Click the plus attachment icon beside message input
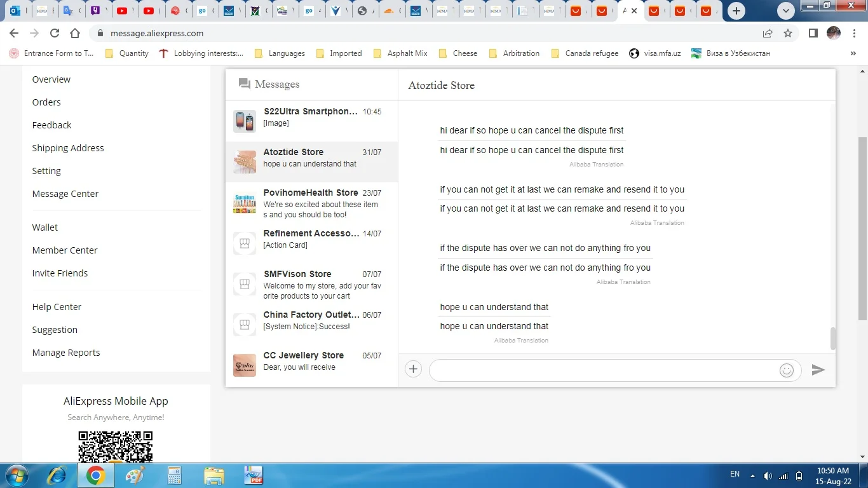This screenshot has width=868, height=488. point(414,369)
